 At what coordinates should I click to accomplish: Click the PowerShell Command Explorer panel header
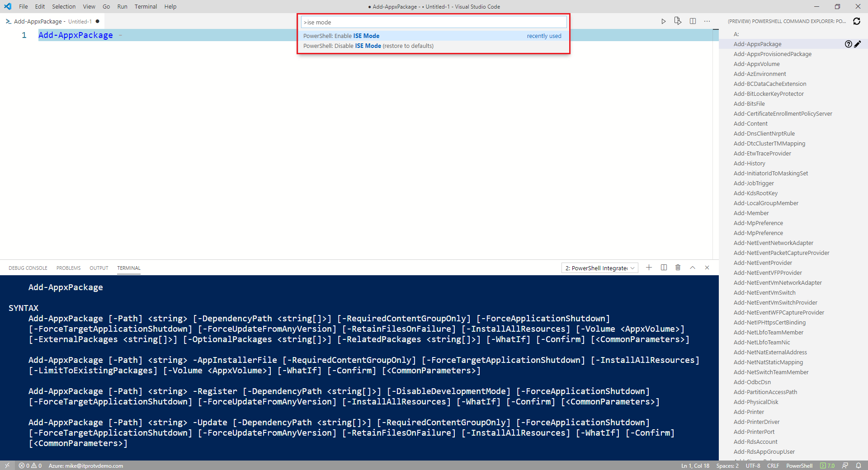[787, 21]
